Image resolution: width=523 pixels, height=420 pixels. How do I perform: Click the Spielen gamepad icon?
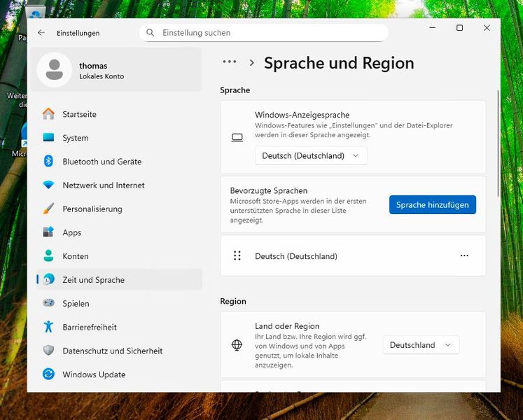tap(48, 303)
